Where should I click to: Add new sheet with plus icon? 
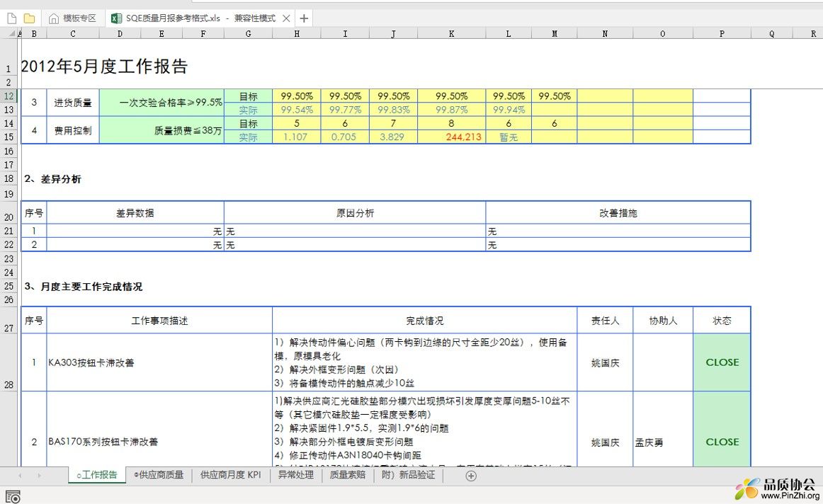471,476
